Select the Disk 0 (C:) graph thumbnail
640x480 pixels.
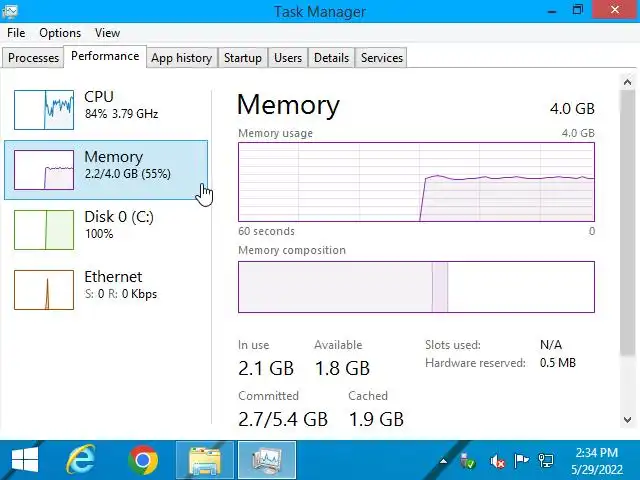(44, 229)
